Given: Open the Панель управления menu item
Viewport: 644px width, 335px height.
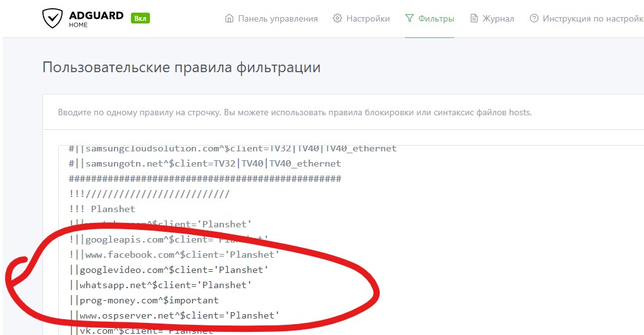Looking at the screenshot, I should (x=271, y=18).
